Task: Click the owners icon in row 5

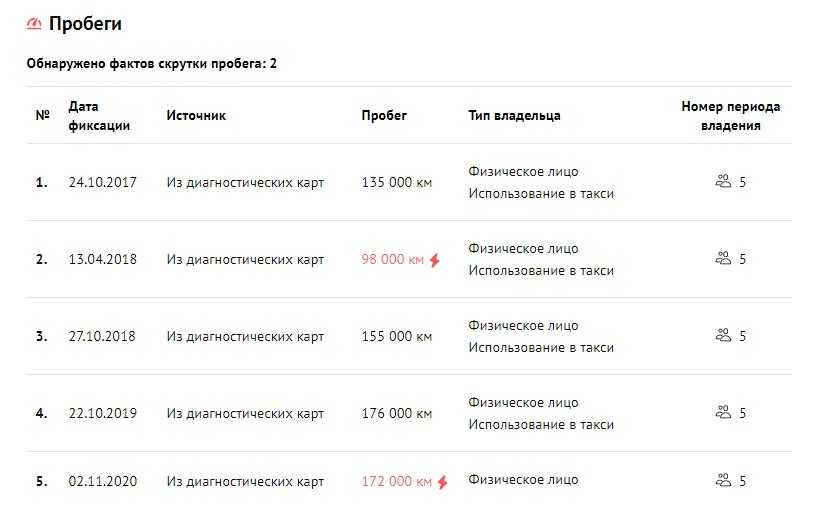Action: [x=724, y=481]
